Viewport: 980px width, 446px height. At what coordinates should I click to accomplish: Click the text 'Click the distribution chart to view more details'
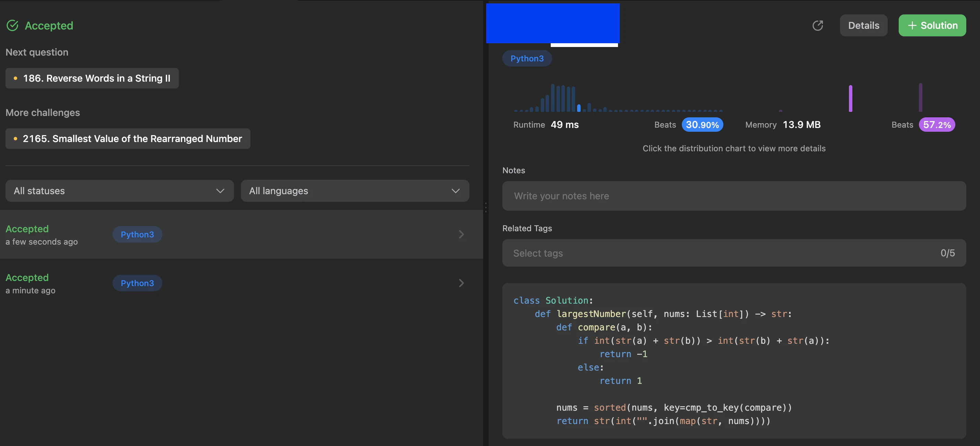tap(734, 149)
